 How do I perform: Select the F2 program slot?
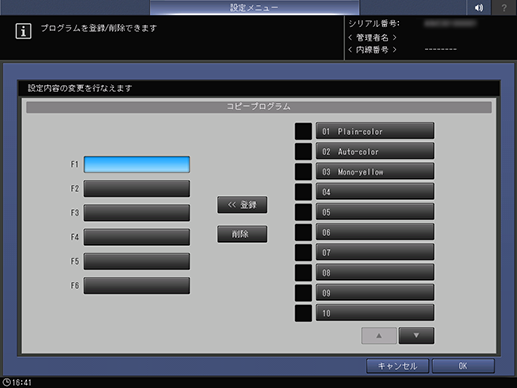(x=137, y=189)
